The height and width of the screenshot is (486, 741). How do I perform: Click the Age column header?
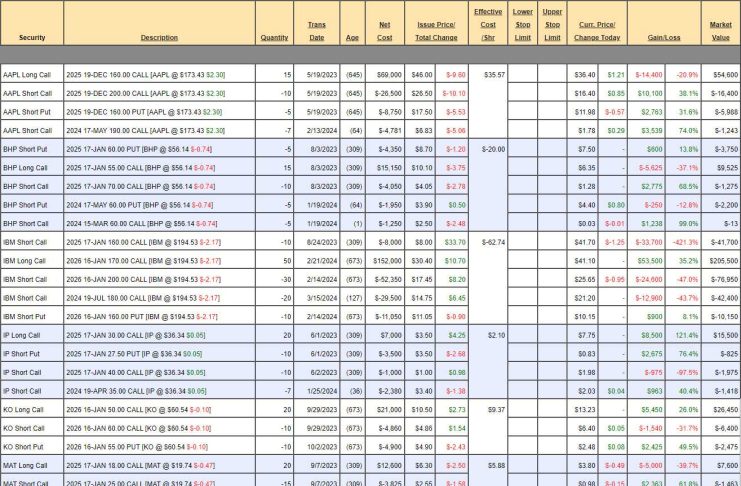coord(353,37)
